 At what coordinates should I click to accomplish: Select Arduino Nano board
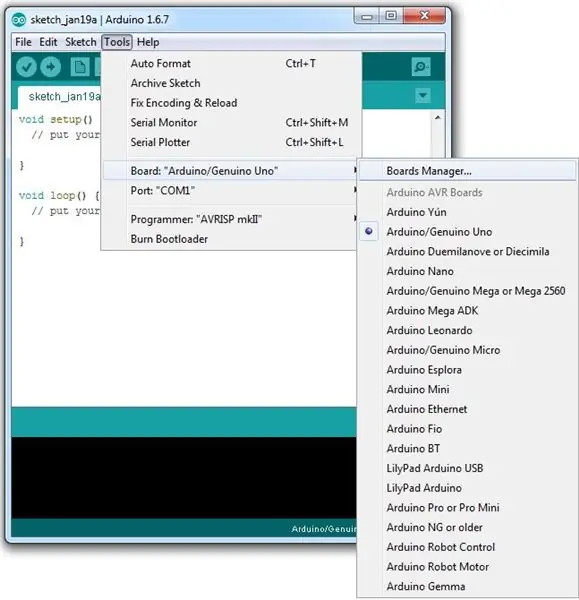click(467, 271)
